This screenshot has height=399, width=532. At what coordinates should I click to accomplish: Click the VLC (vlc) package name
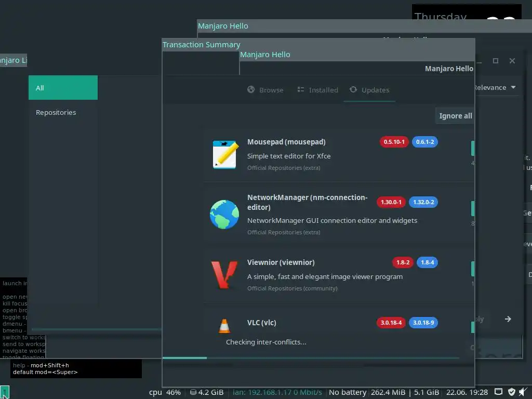tap(262, 323)
